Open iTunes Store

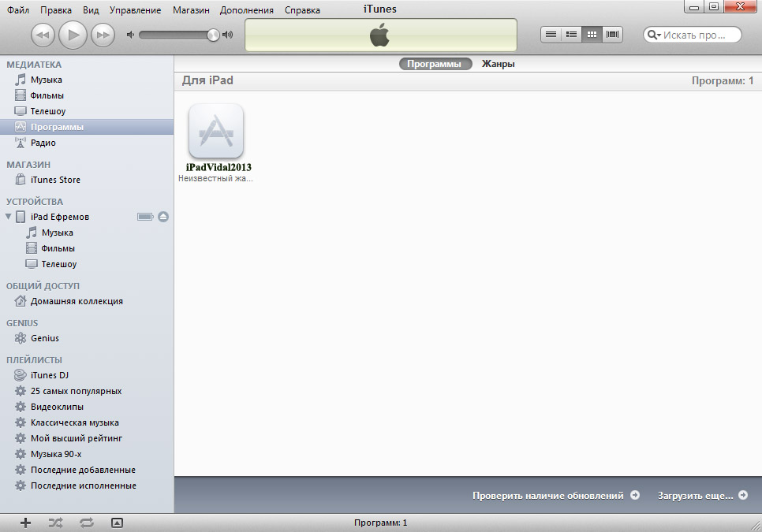click(87, 180)
